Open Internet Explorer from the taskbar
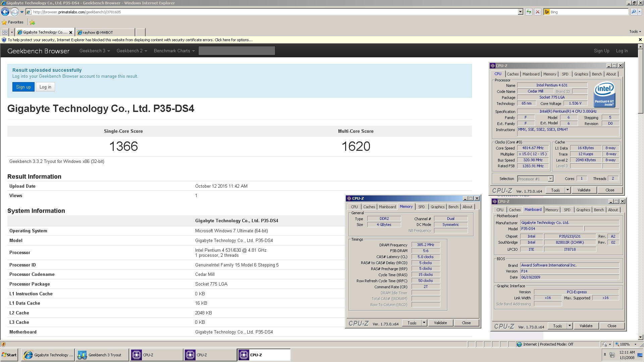Viewport: 644px width, 362px height. click(x=48, y=355)
